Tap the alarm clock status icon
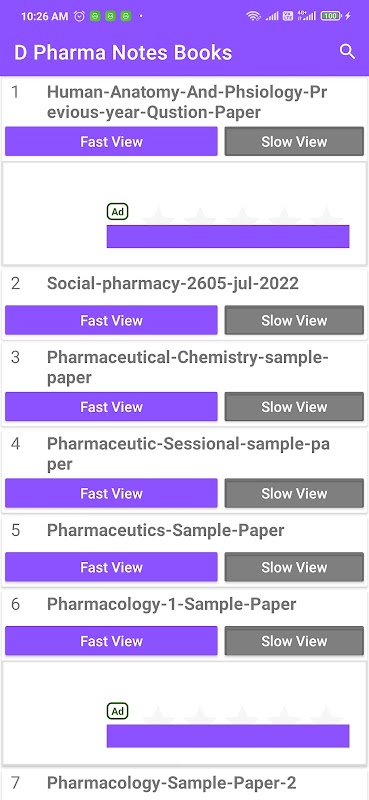The image size is (369, 800). (79, 16)
